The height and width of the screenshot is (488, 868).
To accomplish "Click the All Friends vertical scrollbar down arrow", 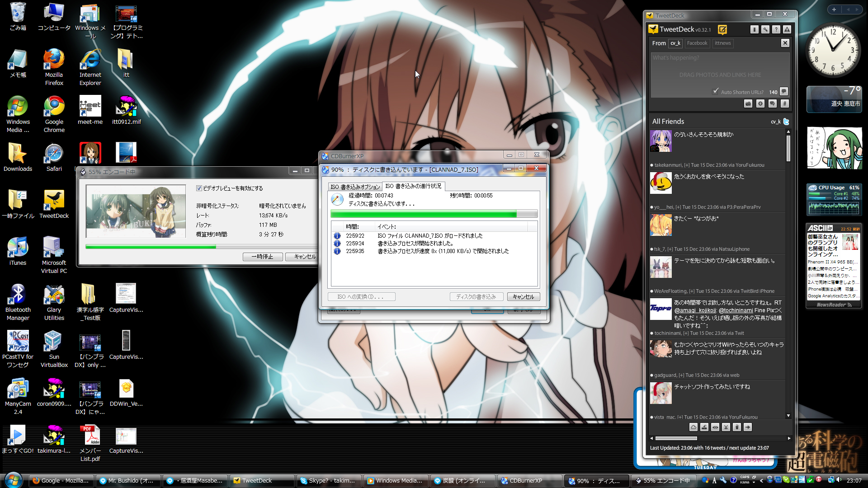I will click(788, 416).
